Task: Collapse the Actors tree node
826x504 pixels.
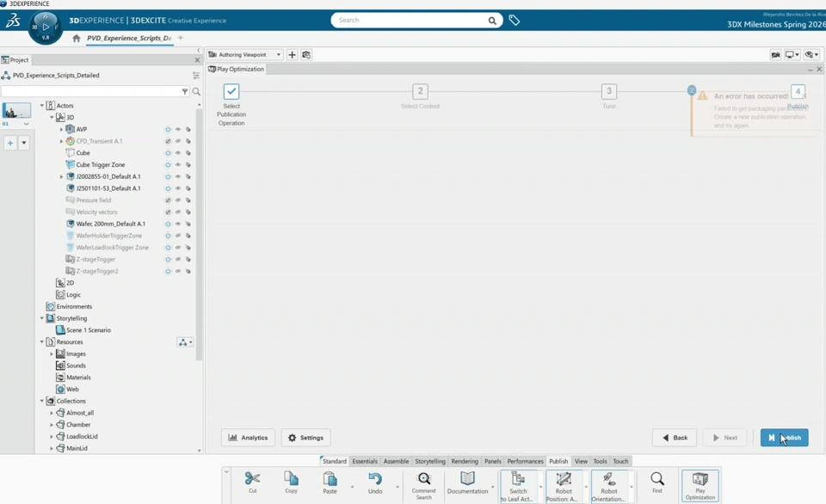Action: 41,105
